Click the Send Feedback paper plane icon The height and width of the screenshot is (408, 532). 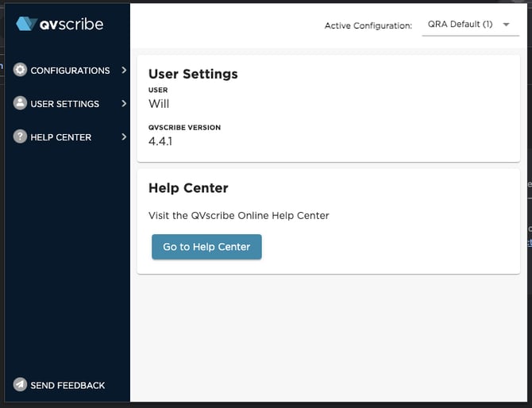point(21,385)
